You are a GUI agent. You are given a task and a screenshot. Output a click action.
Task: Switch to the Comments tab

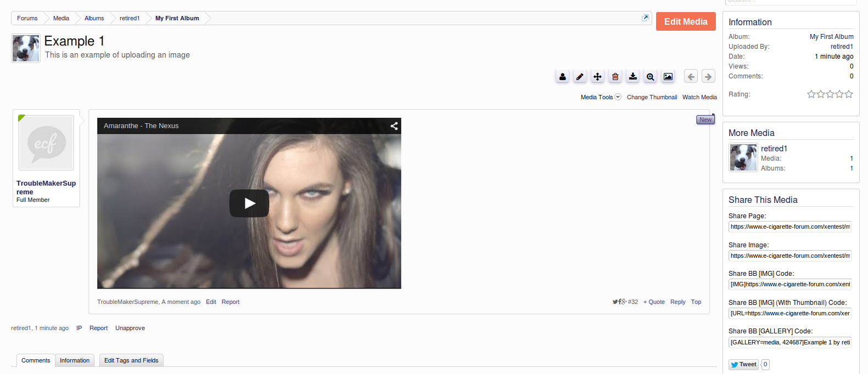36,360
